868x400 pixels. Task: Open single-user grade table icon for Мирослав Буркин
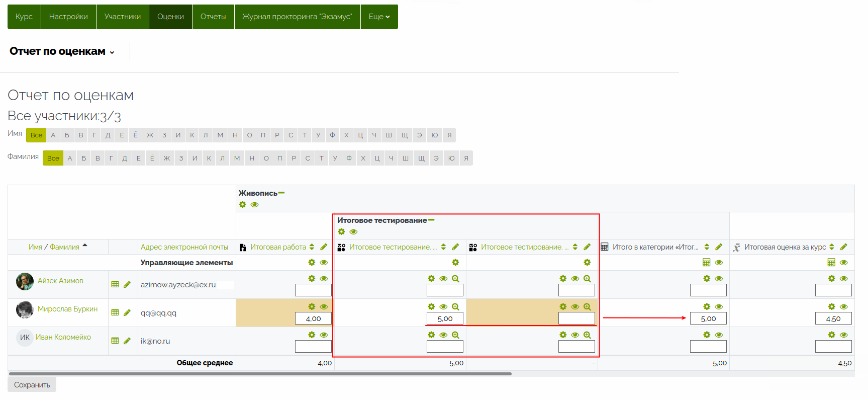point(115,312)
